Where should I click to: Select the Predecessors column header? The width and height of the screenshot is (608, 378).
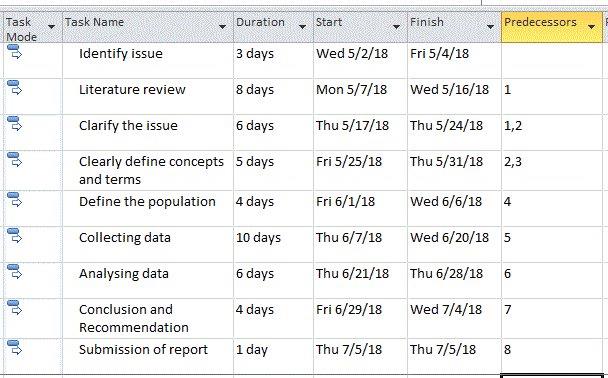552,27
